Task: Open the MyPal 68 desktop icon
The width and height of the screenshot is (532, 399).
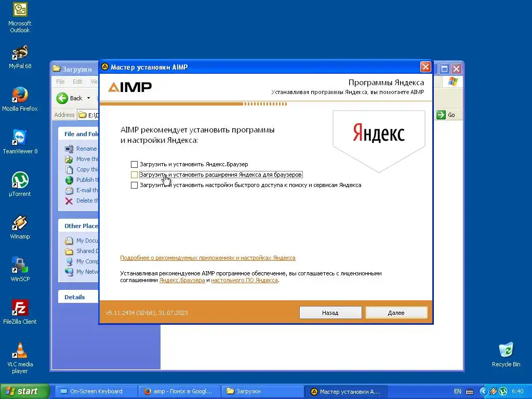Action: coord(20,57)
